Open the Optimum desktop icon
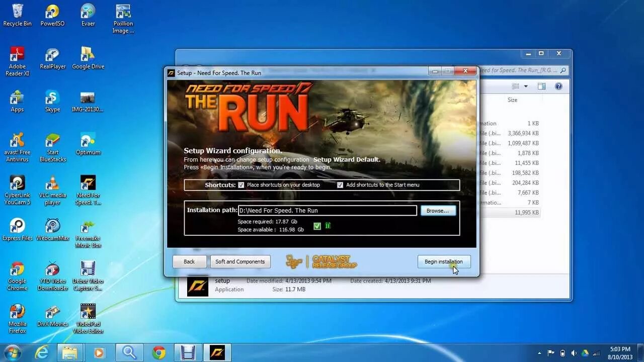 point(88,144)
